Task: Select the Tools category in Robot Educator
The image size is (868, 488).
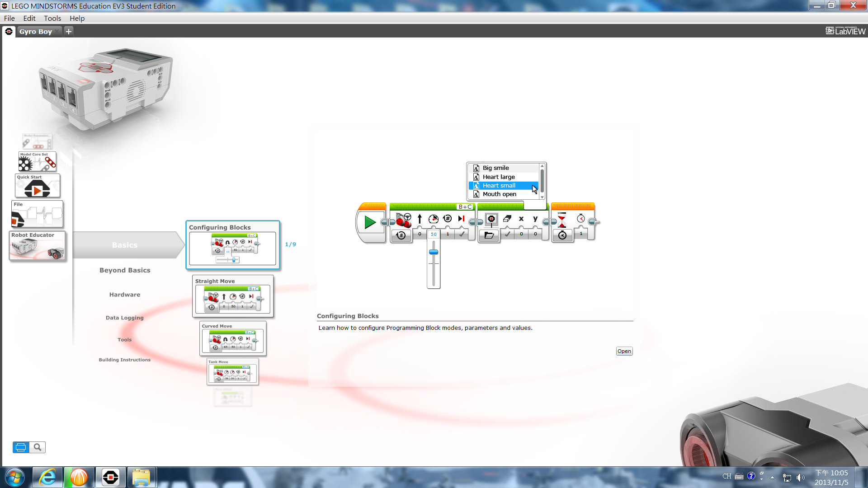Action: [x=125, y=340]
